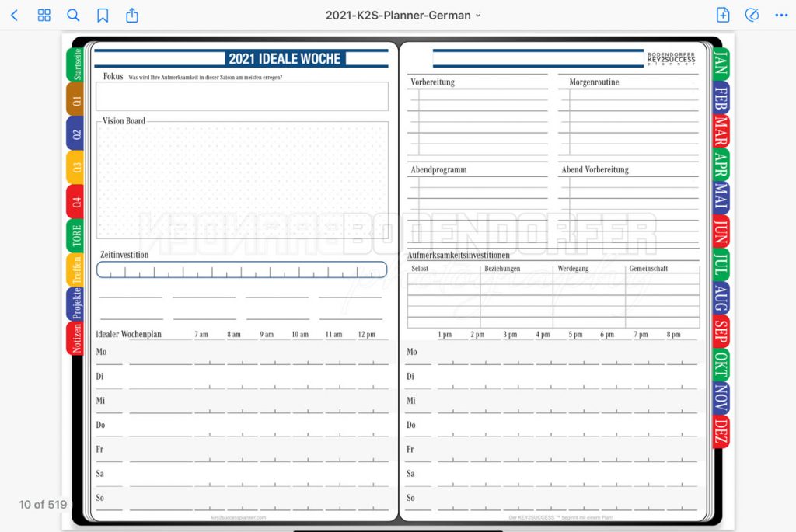Click the 10 of 519 page indicator
The image size is (796, 532).
click(44, 505)
